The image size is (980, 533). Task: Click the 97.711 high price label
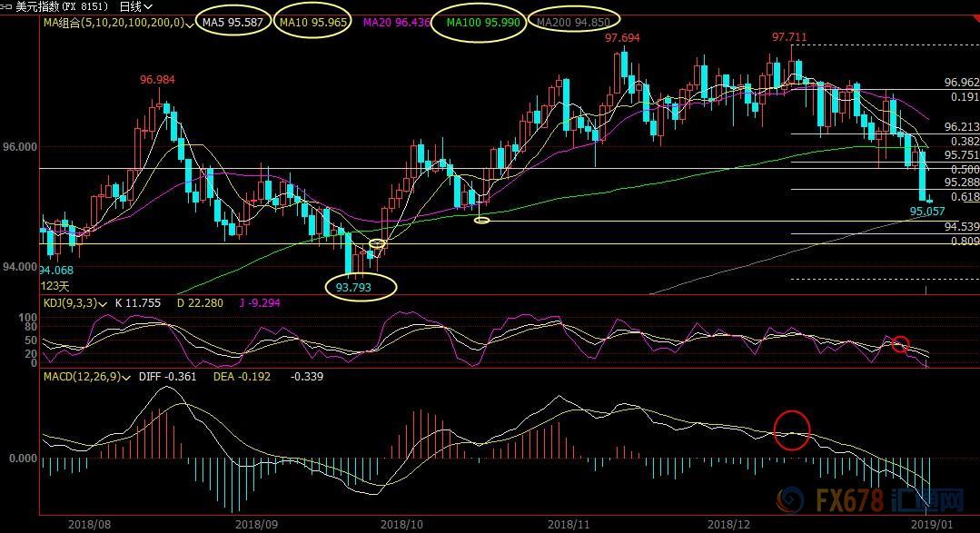tap(788, 37)
